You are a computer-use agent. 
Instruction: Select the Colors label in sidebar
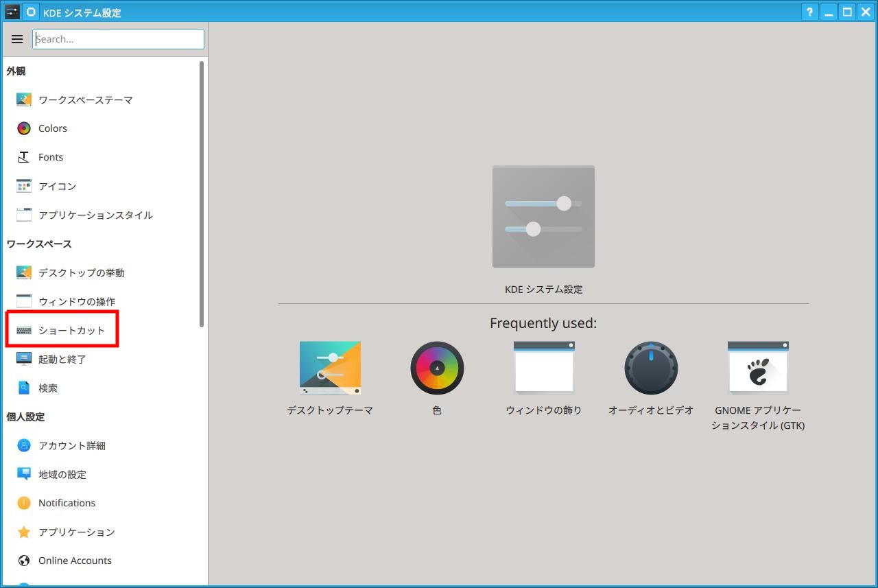[53, 128]
